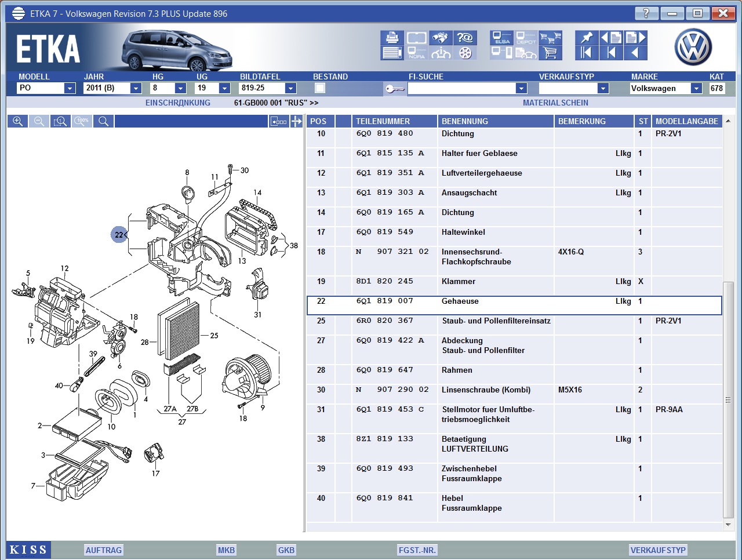Jump to first page arrow icon
This screenshot has width=742, height=560.
click(x=587, y=53)
